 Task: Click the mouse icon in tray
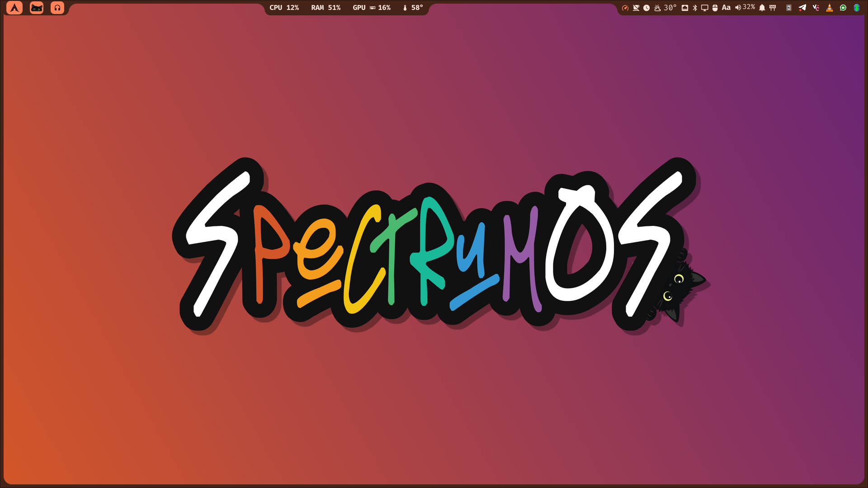[715, 8]
